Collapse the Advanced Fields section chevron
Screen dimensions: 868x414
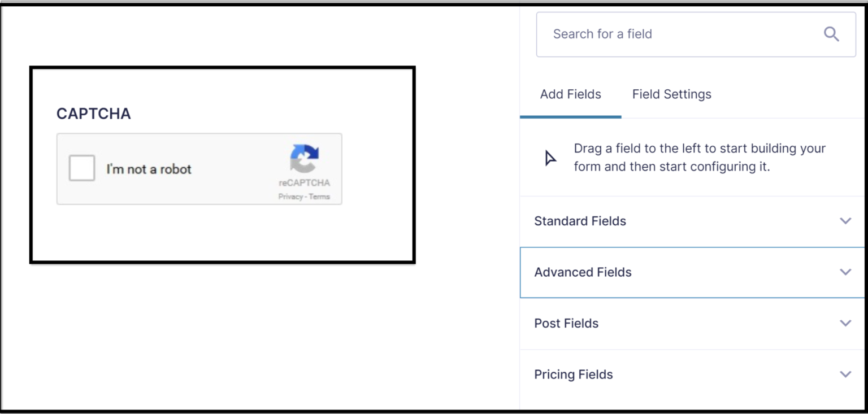[845, 272]
